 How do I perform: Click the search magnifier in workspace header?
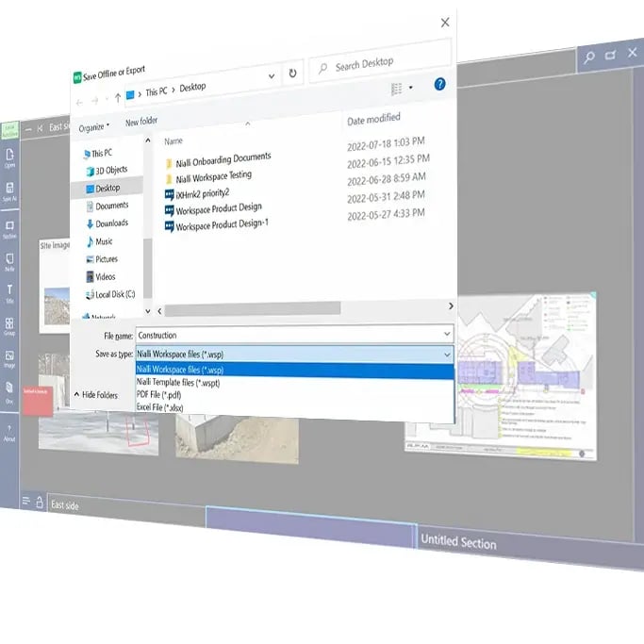point(589,58)
